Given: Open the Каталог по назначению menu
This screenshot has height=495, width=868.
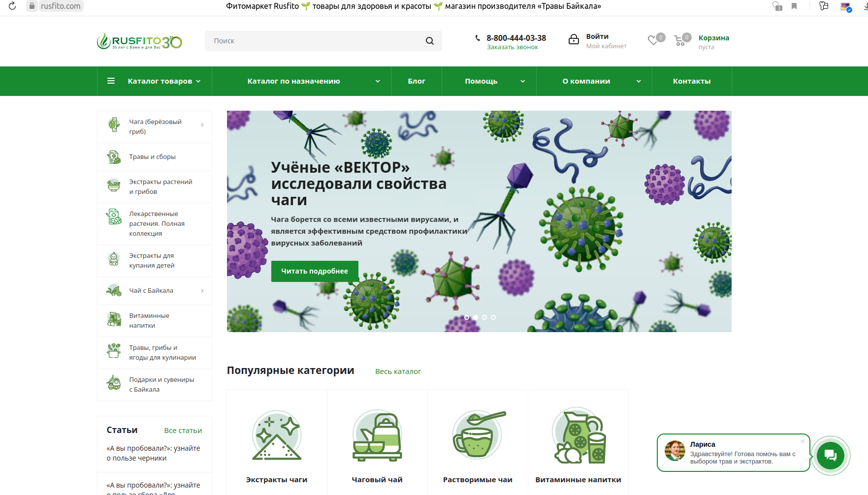Looking at the screenshot, I should pyautogui.click(x=294, y=81).
